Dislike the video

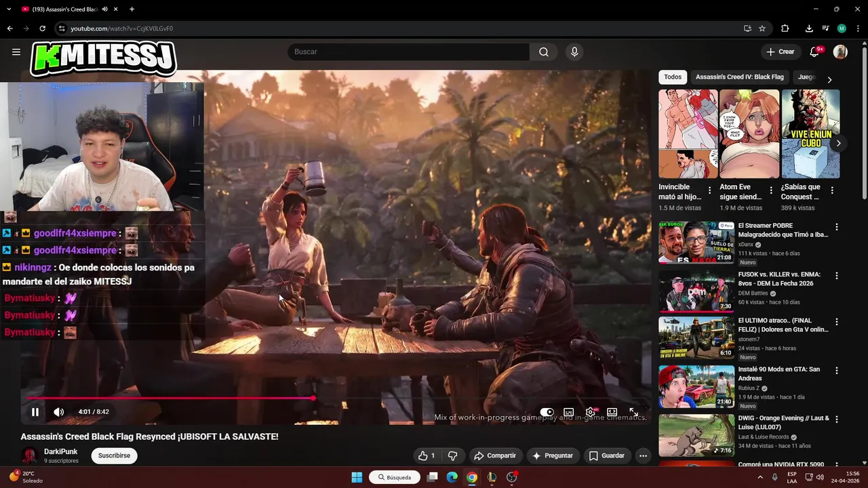tap(452, 455)
